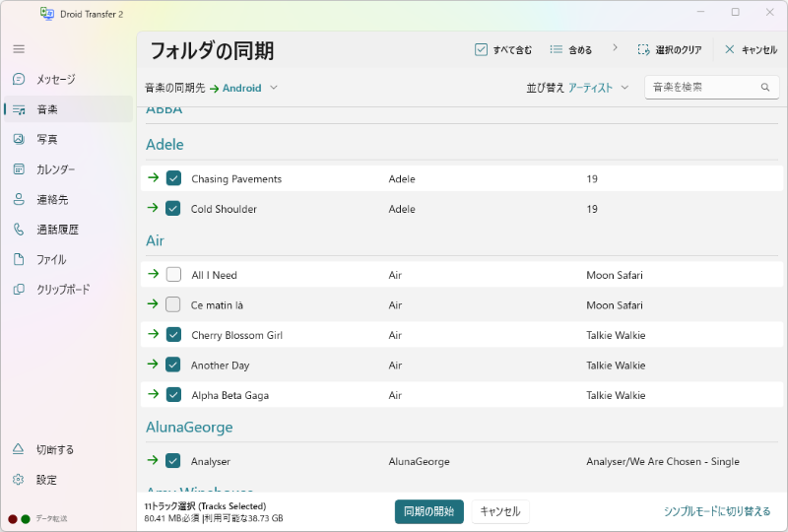Click the 音楽を検索 search field
This screenshot has height=532, width=788.
coord(711,87)
